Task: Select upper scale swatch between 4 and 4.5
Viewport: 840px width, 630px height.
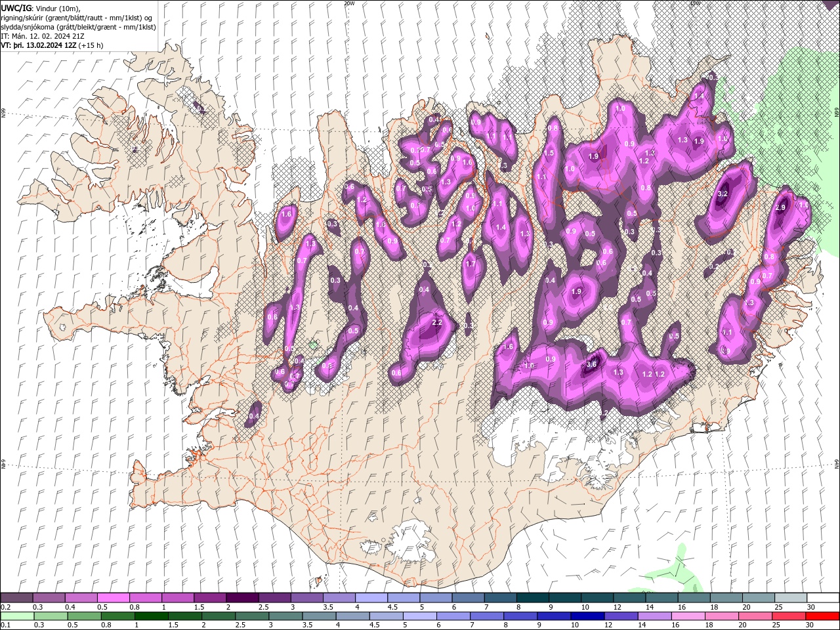Action: point(371,598)
